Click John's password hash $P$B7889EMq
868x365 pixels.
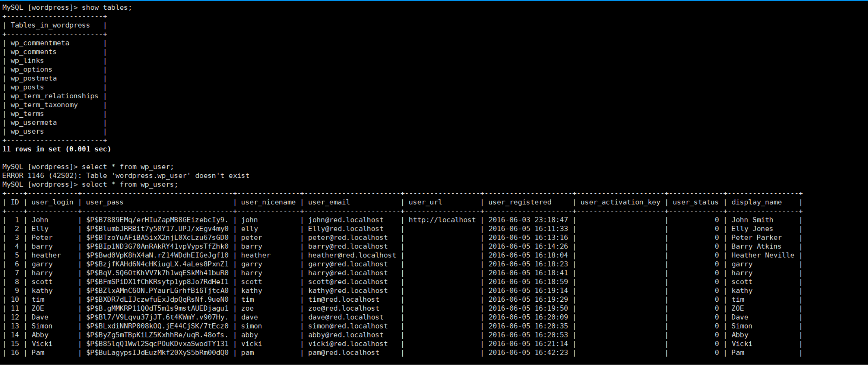(157, 220)
